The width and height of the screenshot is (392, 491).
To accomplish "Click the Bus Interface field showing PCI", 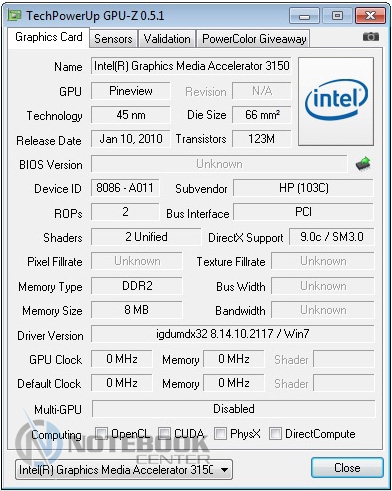I will click(x=303, y=212).
